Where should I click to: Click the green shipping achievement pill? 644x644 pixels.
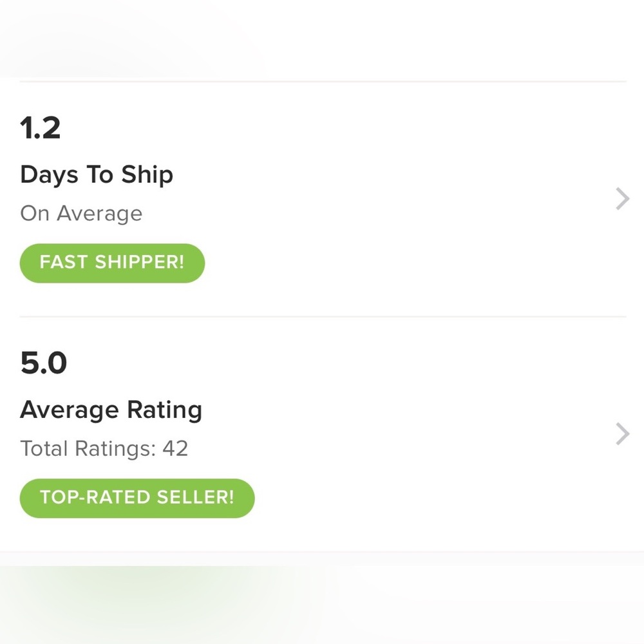tap(111, 263)
